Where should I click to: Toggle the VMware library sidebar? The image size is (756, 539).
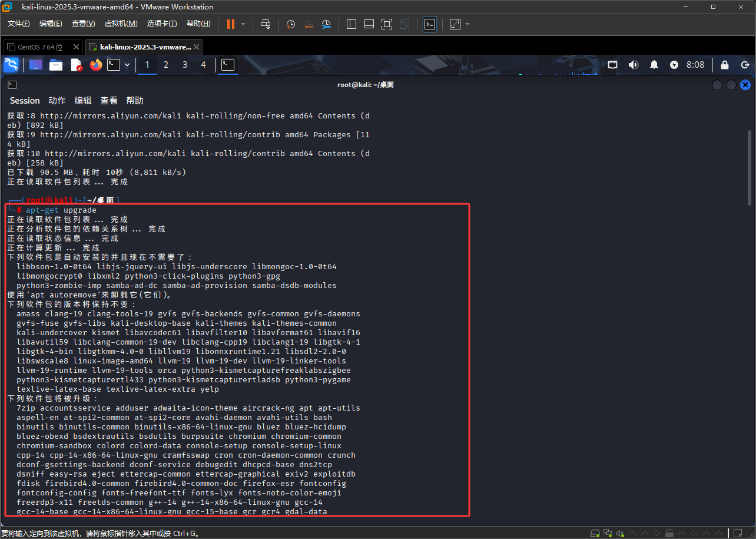point(352,24)
